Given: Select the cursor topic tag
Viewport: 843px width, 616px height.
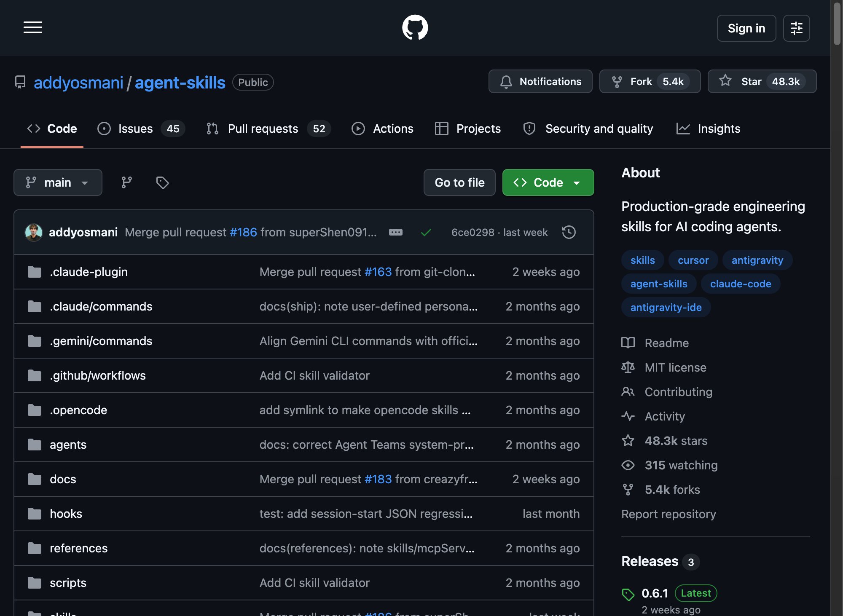Looking at the screenshot, I should [x=693, y=260].
